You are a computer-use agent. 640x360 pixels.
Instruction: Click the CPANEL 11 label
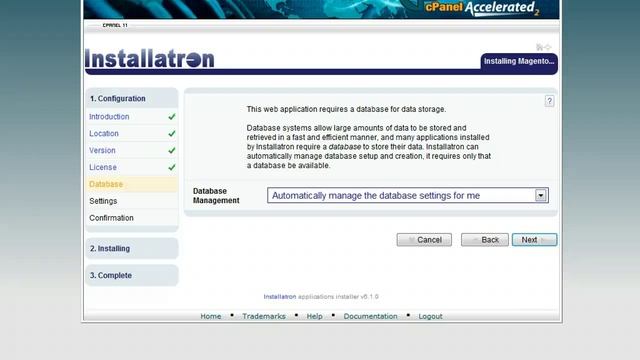[x=115, y=25]
